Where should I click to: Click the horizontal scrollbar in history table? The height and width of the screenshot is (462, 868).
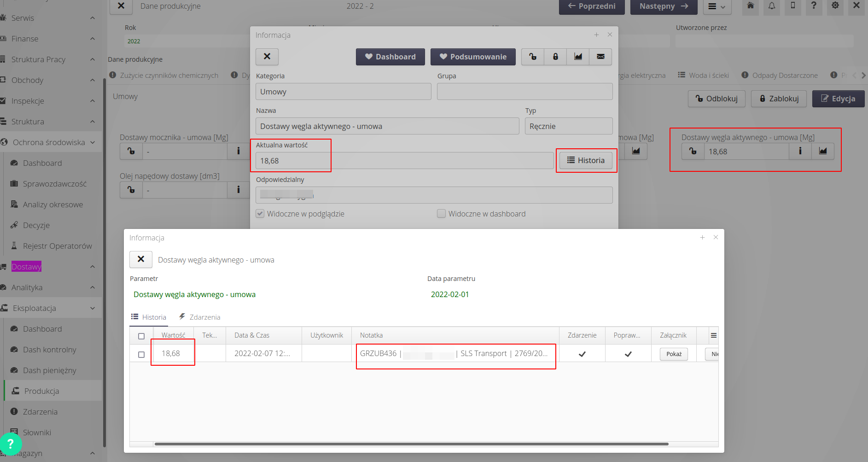coord(411,444)
